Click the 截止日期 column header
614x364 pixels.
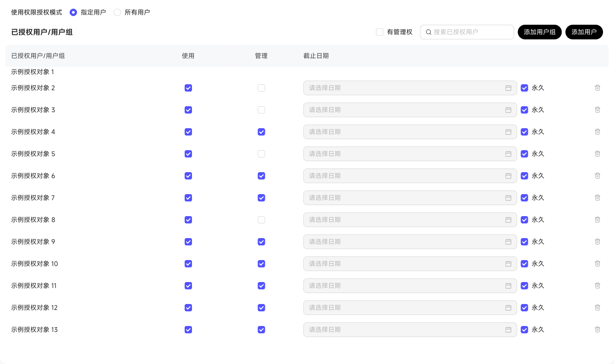pyautogui.click(x=316, y=56)
